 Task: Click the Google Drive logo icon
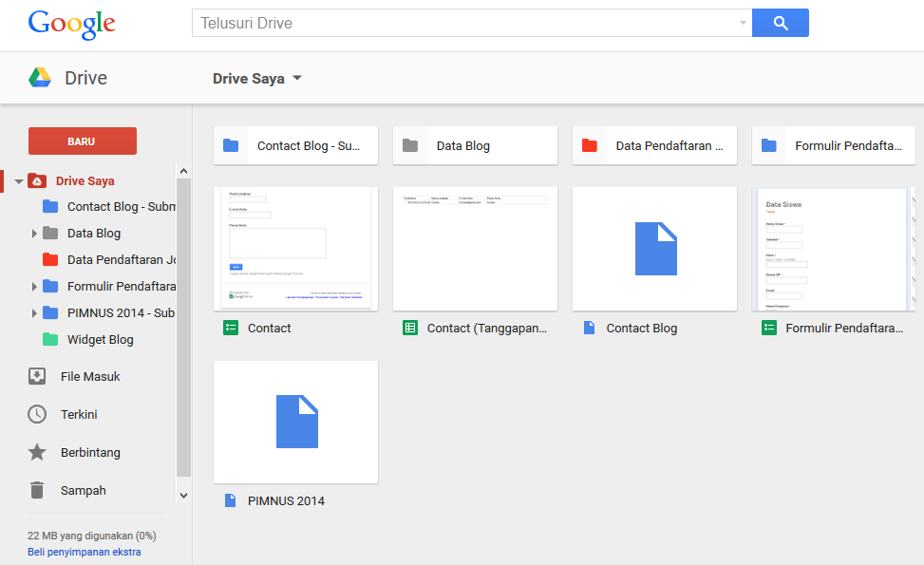[39, 76]
